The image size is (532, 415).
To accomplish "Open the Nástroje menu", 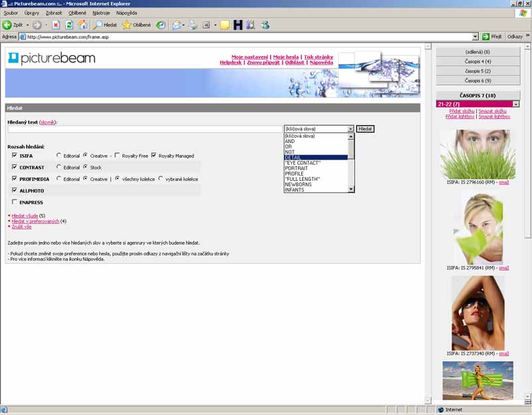I will click(x=101, y=13).
